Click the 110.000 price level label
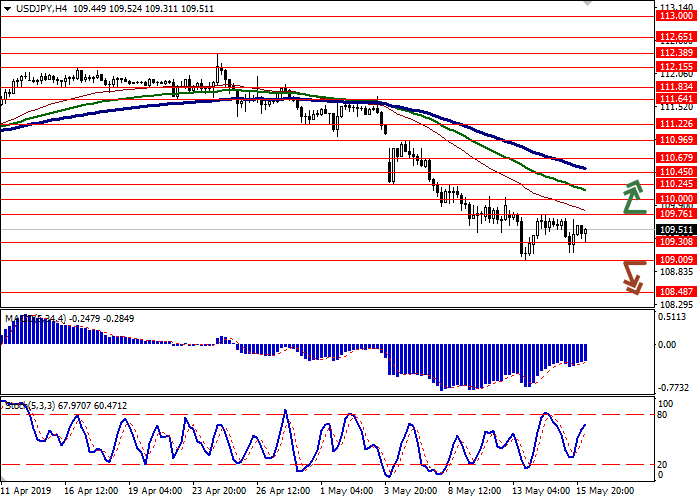This screenshot has width=700, height=500. [x=676, y=199]
